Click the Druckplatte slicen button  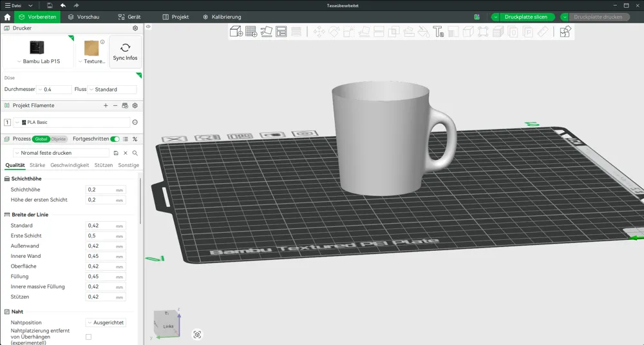click(526, 17)
